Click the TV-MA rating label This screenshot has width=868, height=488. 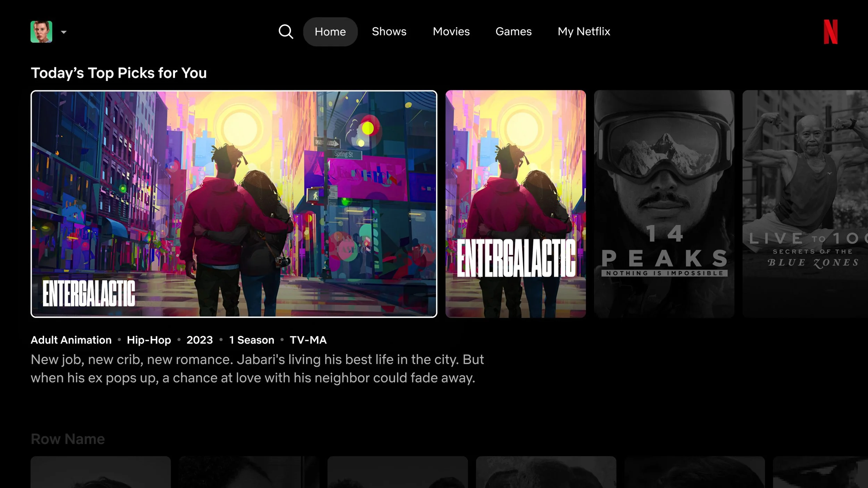(308, 340)
